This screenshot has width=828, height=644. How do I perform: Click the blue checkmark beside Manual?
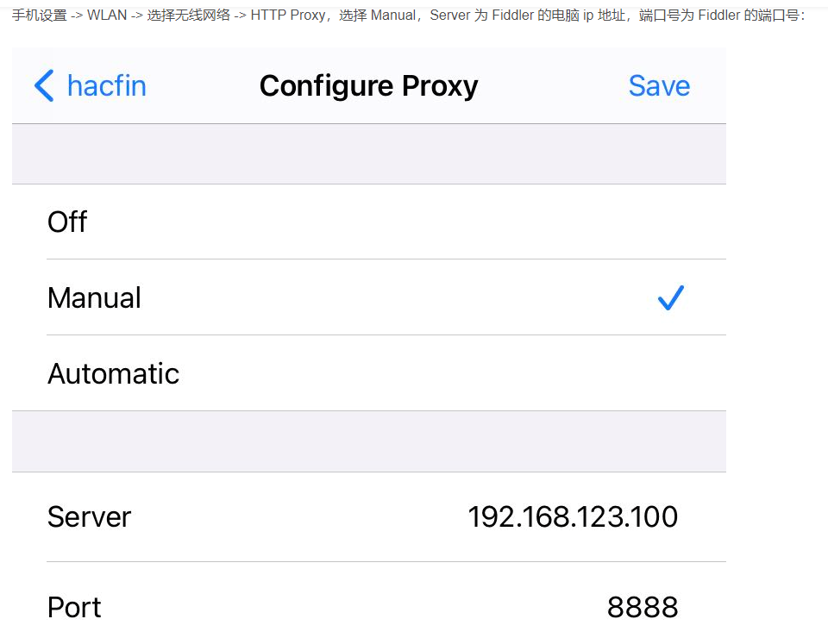(x=671, y=297)
